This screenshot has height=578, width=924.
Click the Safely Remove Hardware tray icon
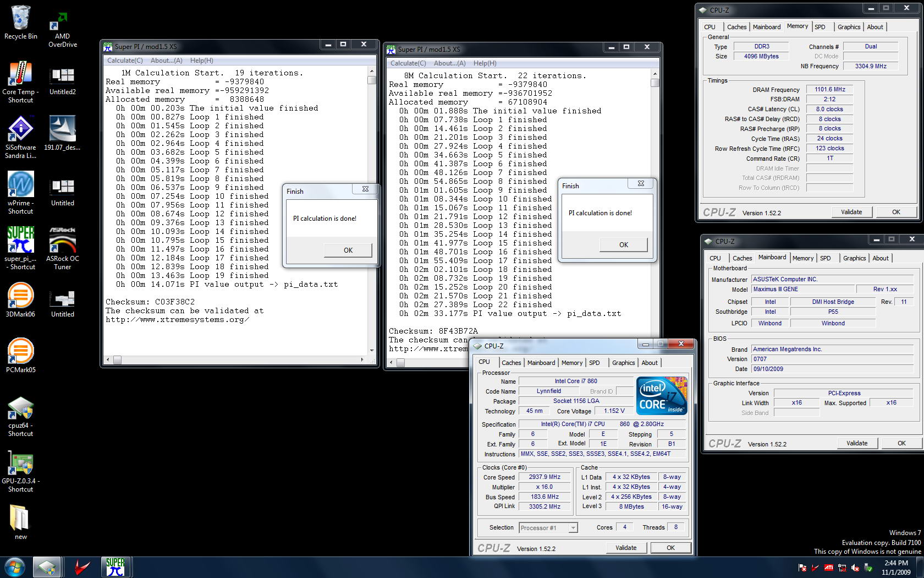point(868,568)
